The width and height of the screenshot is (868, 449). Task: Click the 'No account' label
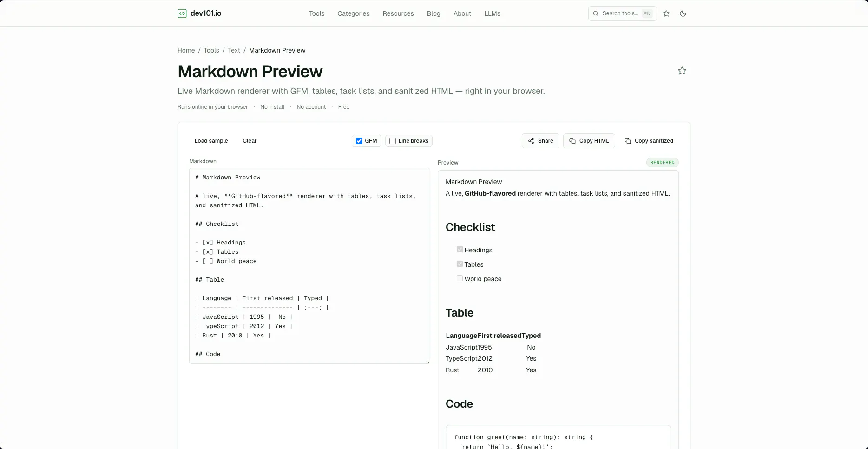point(311,107)
